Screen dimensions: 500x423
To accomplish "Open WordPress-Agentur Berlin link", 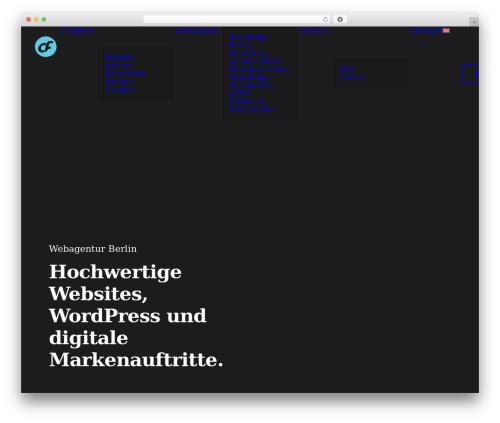I will pos(256,57).
